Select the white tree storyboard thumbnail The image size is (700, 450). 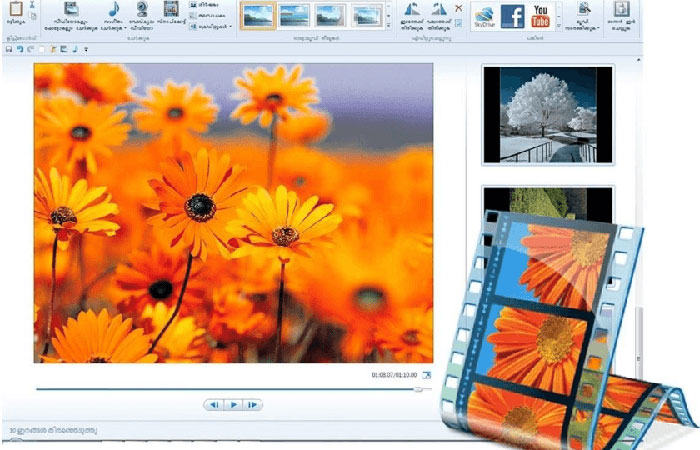coord(547,115)
